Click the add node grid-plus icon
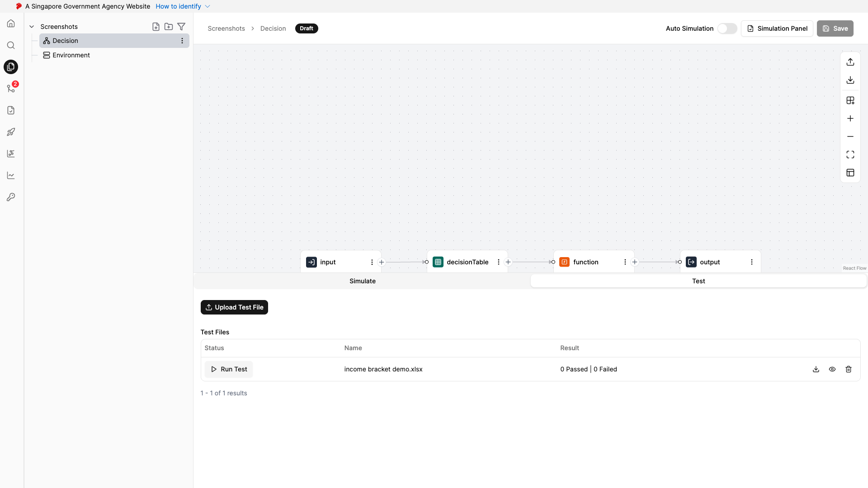Image resolution: width=868 pixels, height=488 pixels. 850,100
